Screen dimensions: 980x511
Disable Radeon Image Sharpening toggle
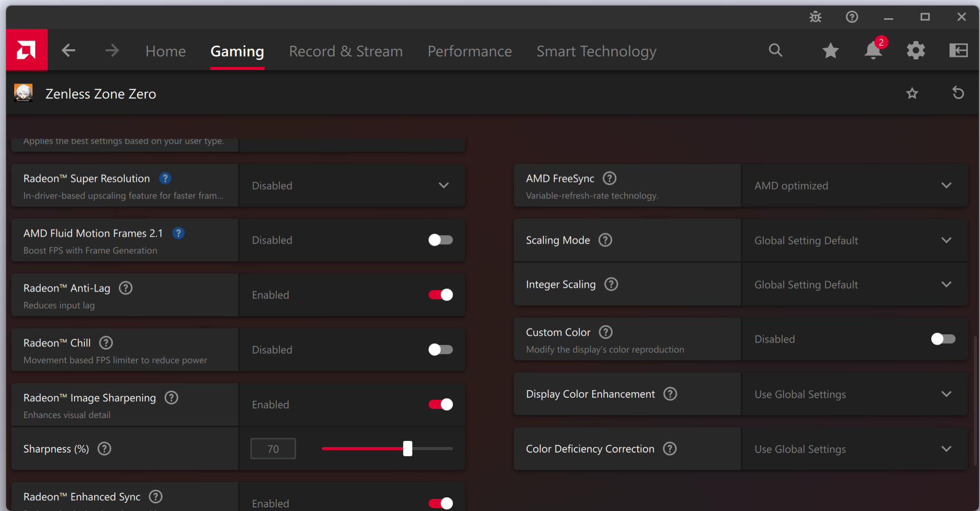[x=440, y=404]
